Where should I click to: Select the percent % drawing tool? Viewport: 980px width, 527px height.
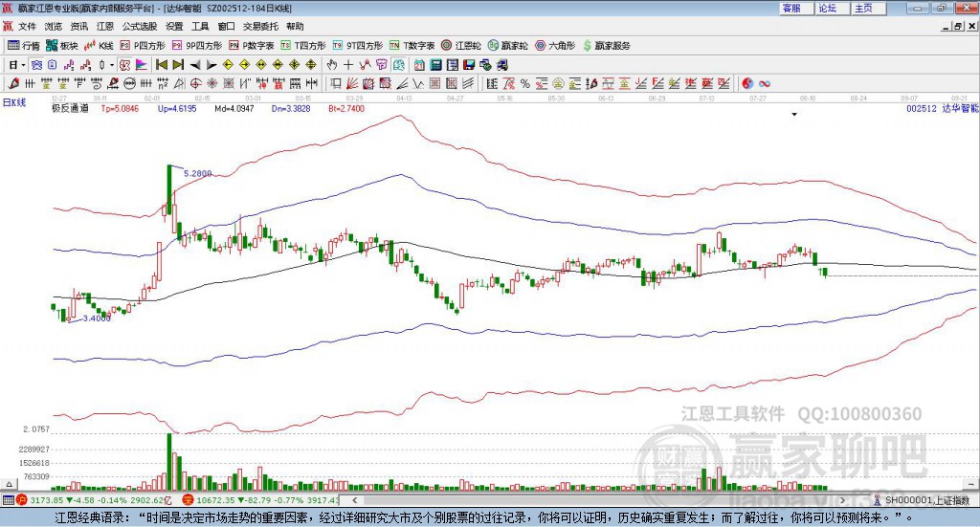click(x=525, y=83)
